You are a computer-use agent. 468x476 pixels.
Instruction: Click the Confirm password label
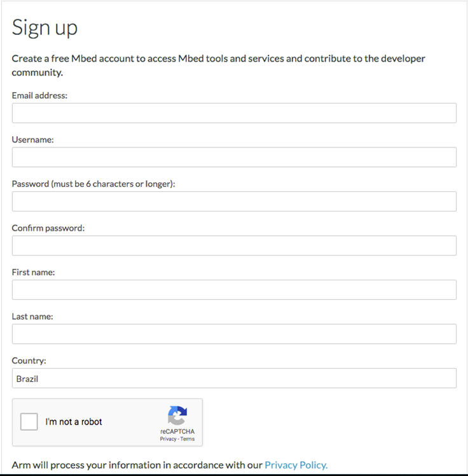click(48, 228)
